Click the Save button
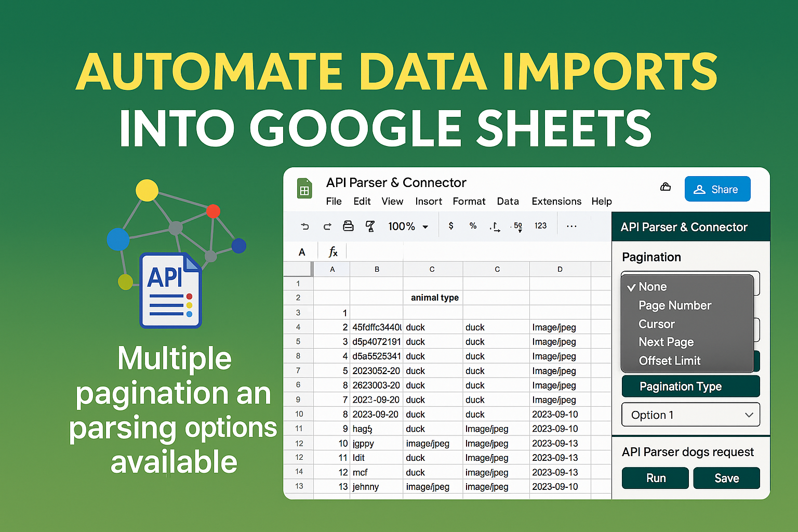Viewport: 798px width, 532px height. (x=726, y=478)
